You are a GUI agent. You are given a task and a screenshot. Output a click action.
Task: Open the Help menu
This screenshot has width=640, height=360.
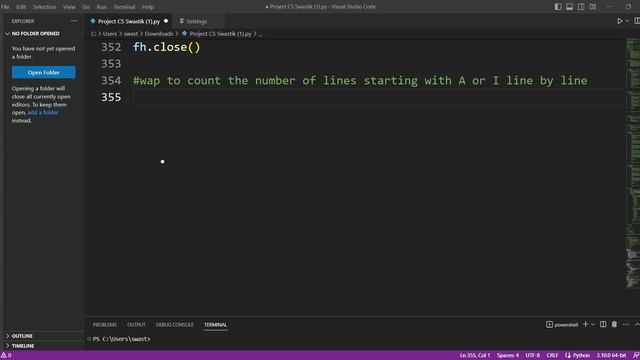tap(148, 7)
